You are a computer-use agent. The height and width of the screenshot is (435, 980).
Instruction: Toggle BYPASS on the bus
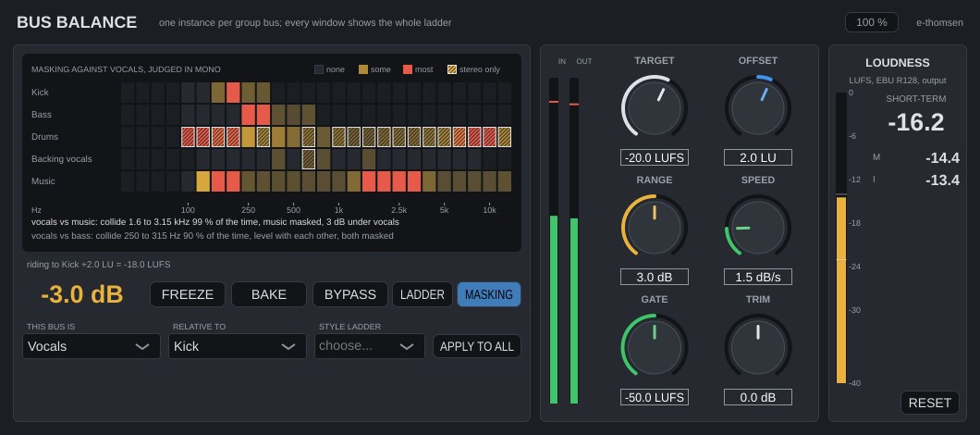click(350, 294)
